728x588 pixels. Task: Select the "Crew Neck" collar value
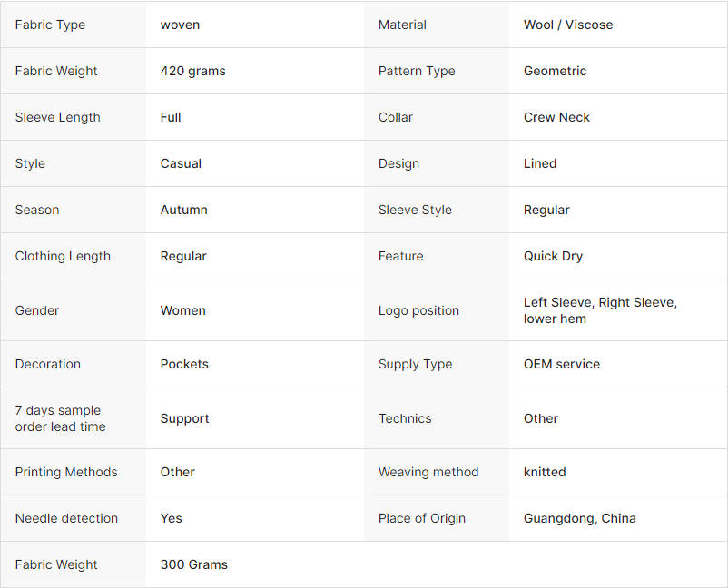click(556, 117)
